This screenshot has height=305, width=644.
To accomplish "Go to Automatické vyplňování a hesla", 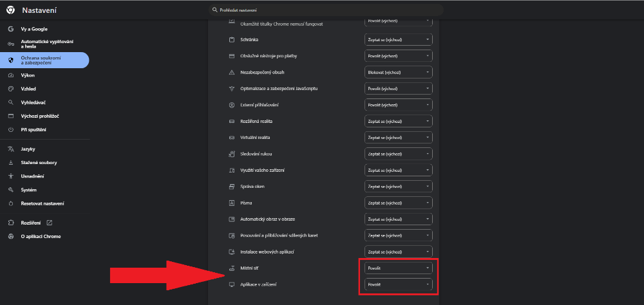I will (x=46, y=44).
